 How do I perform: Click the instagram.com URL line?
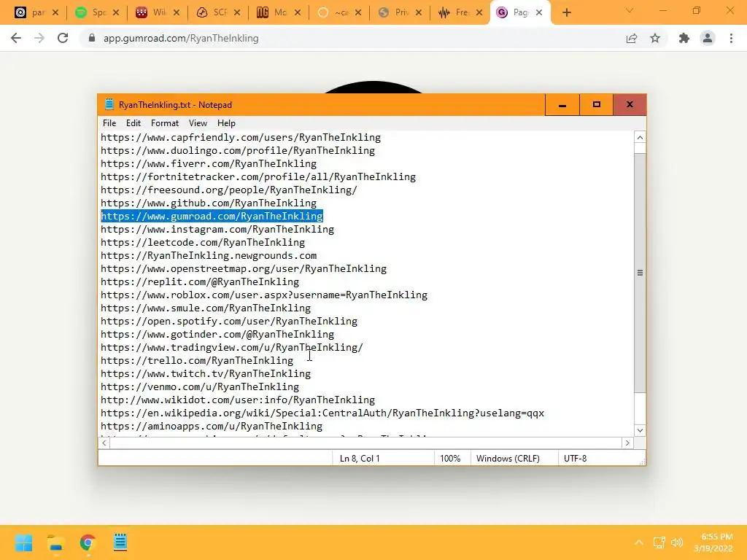[x=217, y=230]
